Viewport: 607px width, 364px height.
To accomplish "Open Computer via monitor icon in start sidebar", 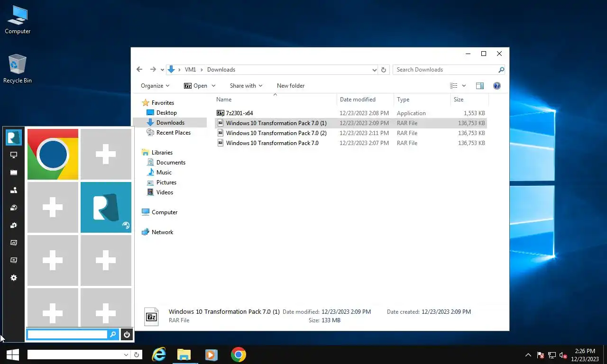I will [x=14, y=155].
